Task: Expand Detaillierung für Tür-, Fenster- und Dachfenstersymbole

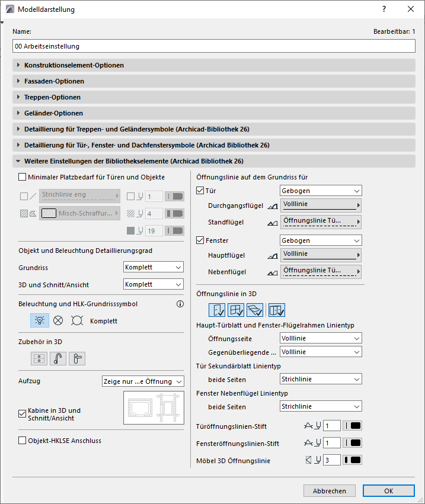Action: coord(214,145)
